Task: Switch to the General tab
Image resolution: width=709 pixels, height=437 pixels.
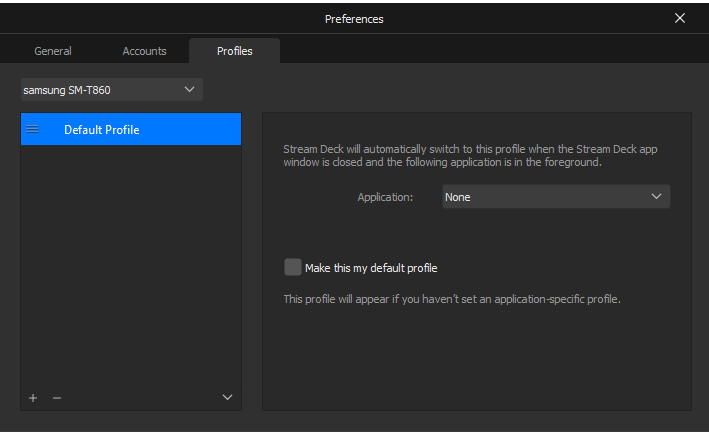Action: click(53, 51)
